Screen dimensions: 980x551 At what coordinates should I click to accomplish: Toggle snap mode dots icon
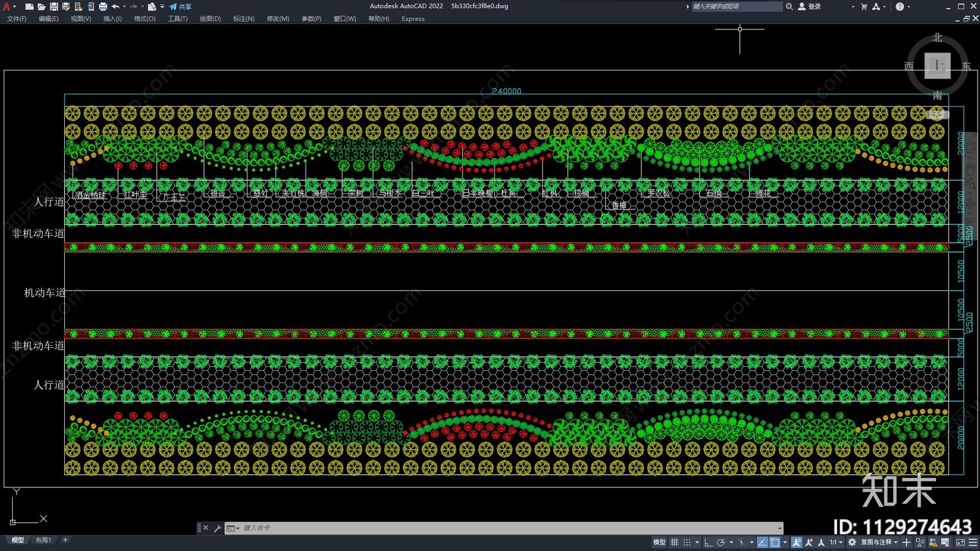click(x=687, y=542)
